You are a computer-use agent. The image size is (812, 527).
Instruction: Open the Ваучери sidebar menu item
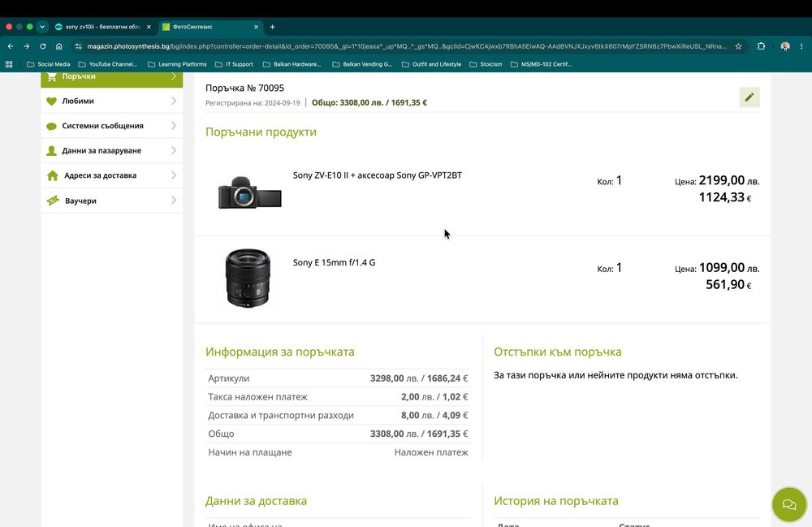[x=112, y=201]
